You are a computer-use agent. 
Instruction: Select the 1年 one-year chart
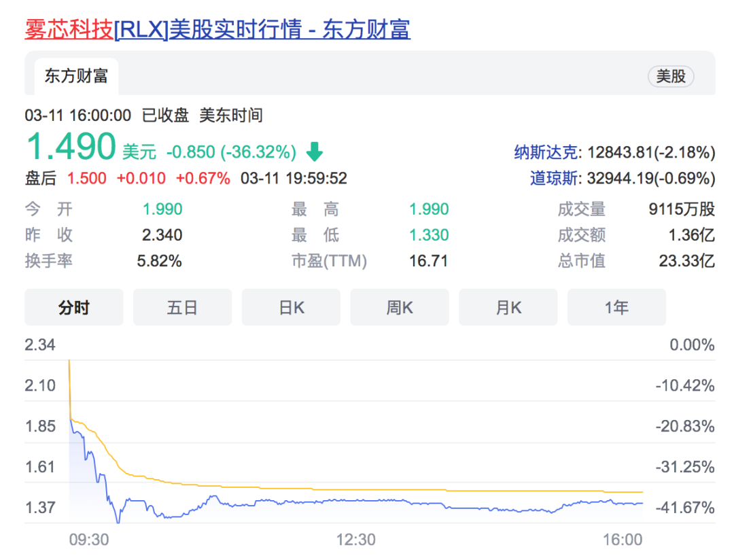click(616, 308)
